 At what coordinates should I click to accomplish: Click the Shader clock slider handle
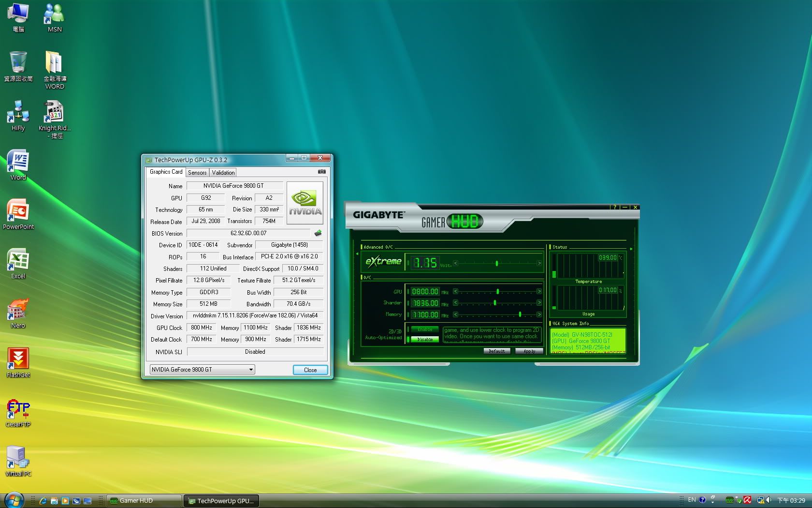(494, 303)
